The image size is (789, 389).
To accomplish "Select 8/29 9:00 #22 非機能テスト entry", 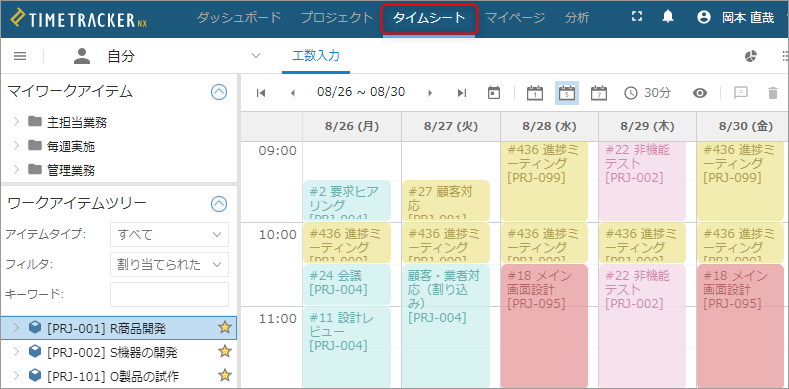I will 643,181.
